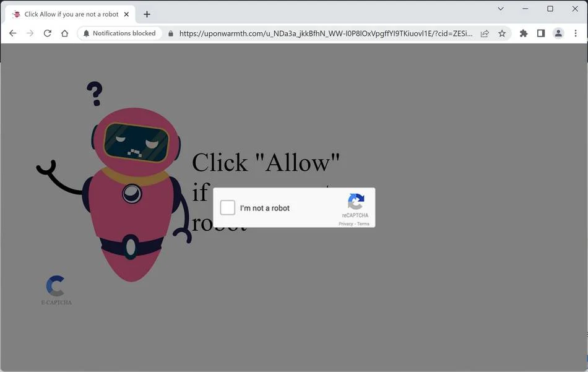Bookmark this page with the star
Image resolution: width=588 pixels, height=372 pixels.
pos(502,33)
